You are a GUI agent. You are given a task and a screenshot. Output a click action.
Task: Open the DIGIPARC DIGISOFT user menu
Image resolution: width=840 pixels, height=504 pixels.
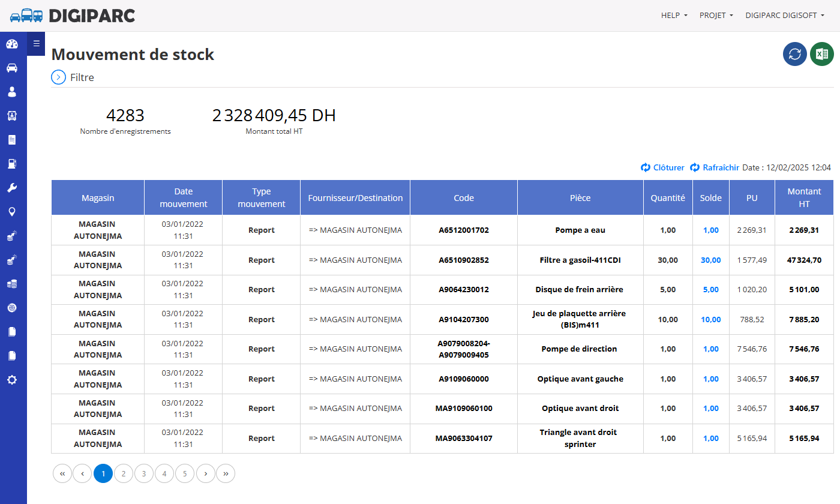click(785, 16)
